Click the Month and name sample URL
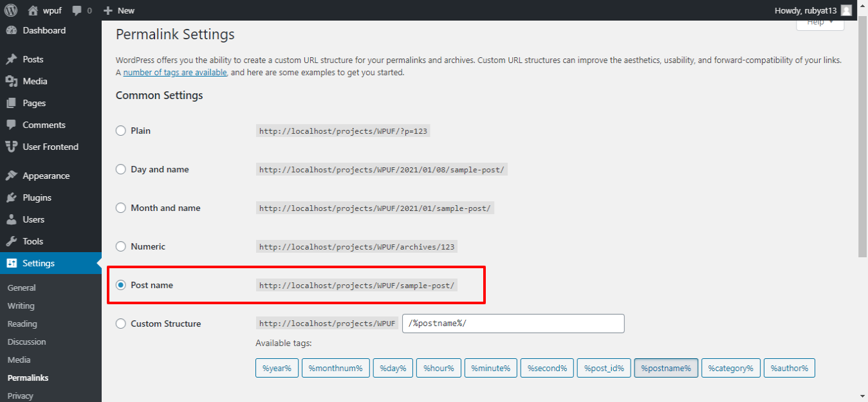 tap(375, 208)
